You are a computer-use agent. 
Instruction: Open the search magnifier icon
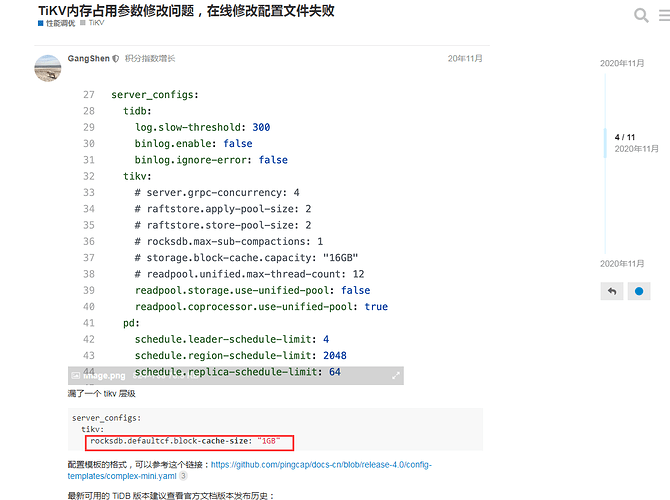[641, 15]
